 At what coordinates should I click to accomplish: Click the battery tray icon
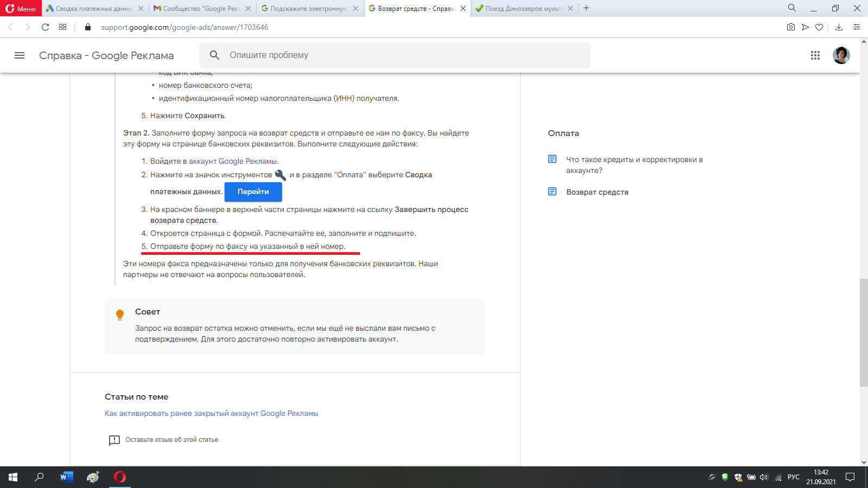(751, 477)
